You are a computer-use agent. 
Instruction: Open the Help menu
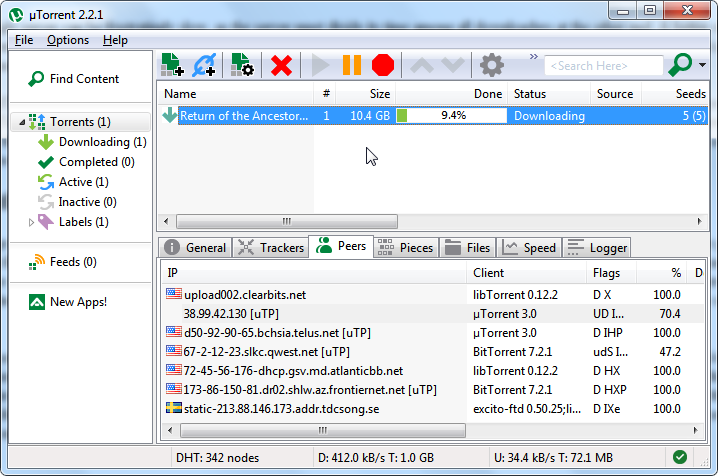[115, 40]
